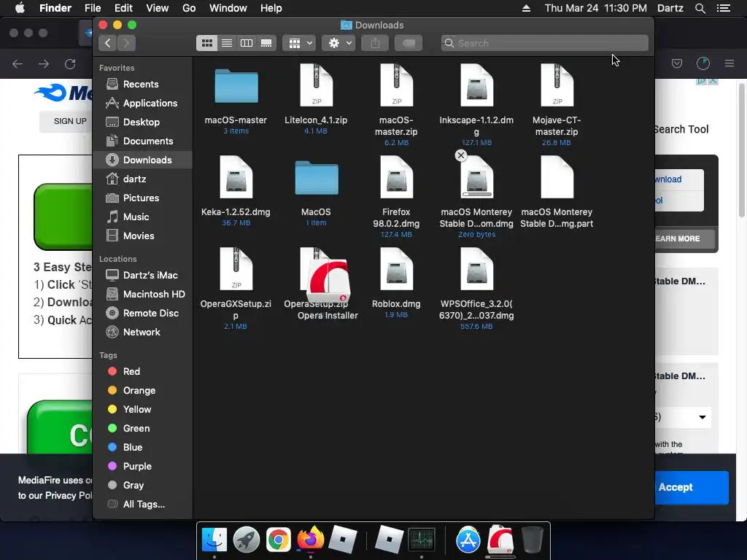Image resolution: width=747 pixels, height=560 pixels.
Task: Select the MacOS folder
Action: (x=317, y=178)
